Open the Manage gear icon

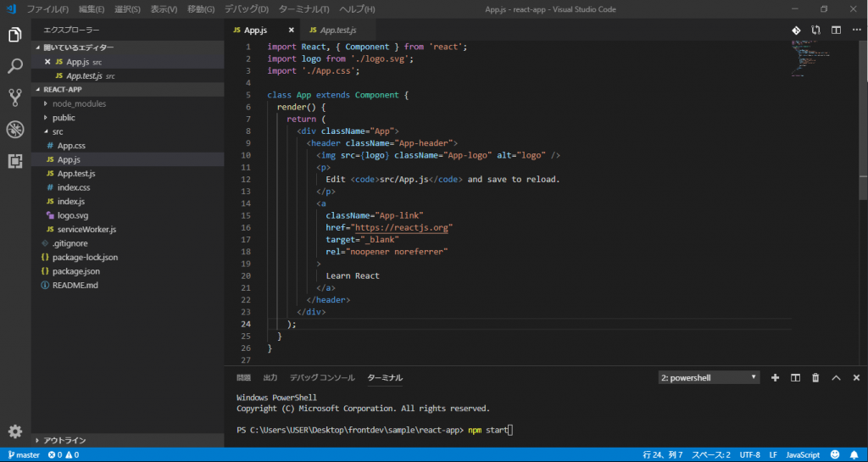15,431
